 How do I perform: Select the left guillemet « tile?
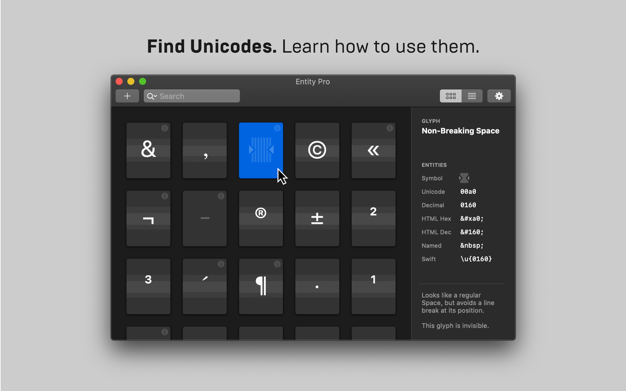(x=373, y=150)
